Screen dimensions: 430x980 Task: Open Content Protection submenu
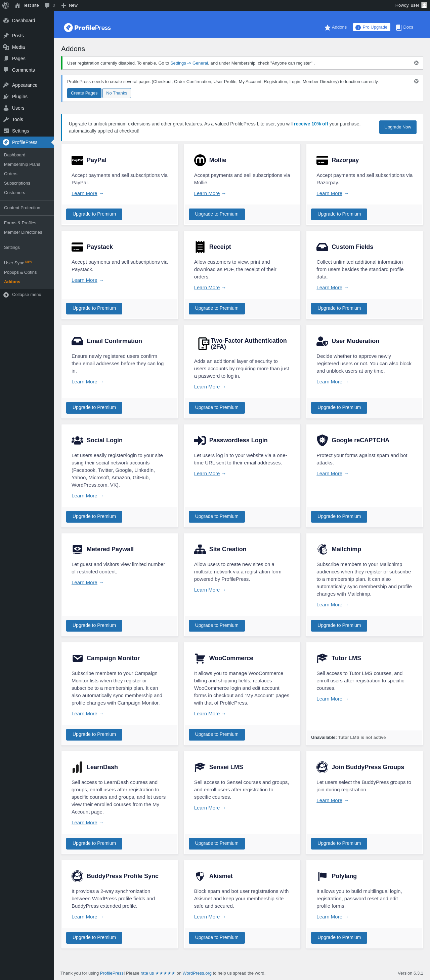click(22, 208)
